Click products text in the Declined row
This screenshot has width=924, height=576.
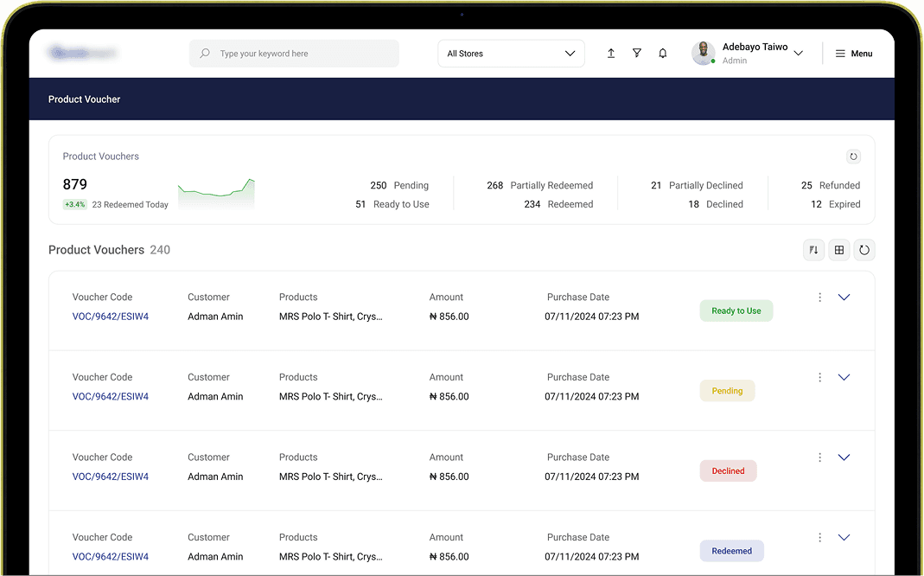click(x=330, y=477)
